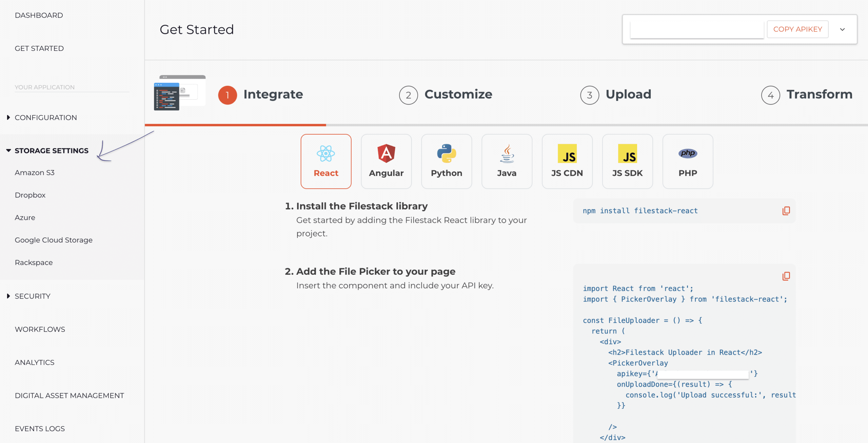Screen dimensions: 868x443
Task: Copy the npm install command
Action: click(x=786, y=211)
